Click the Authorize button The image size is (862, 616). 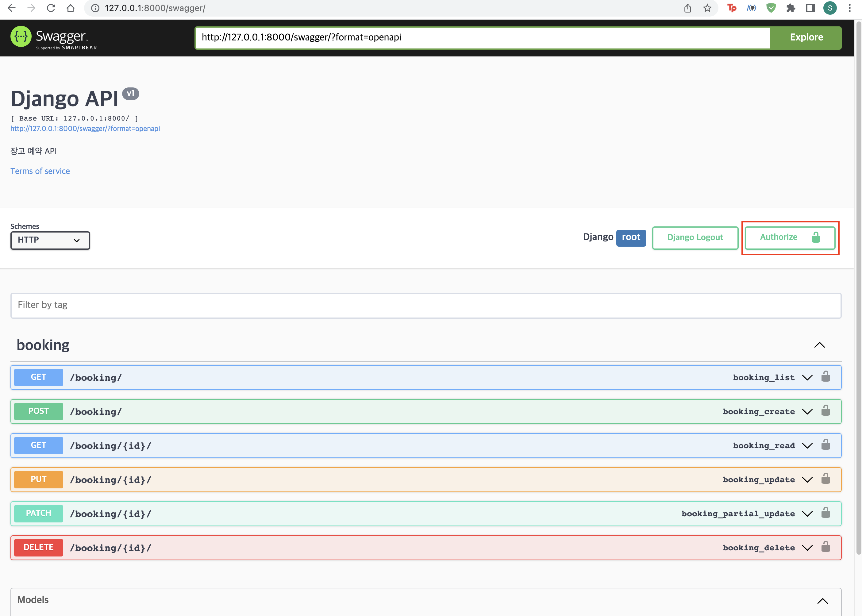(x=790, y=237)
